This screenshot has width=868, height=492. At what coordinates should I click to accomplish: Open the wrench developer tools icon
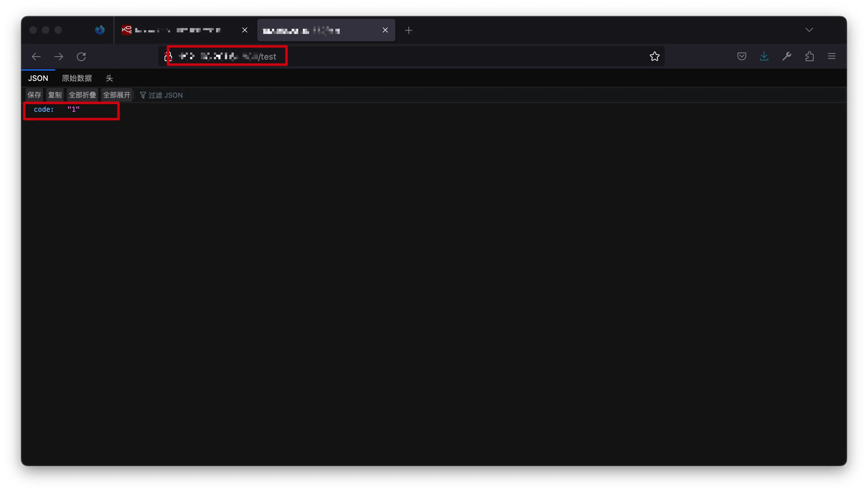tap(787, 57)
